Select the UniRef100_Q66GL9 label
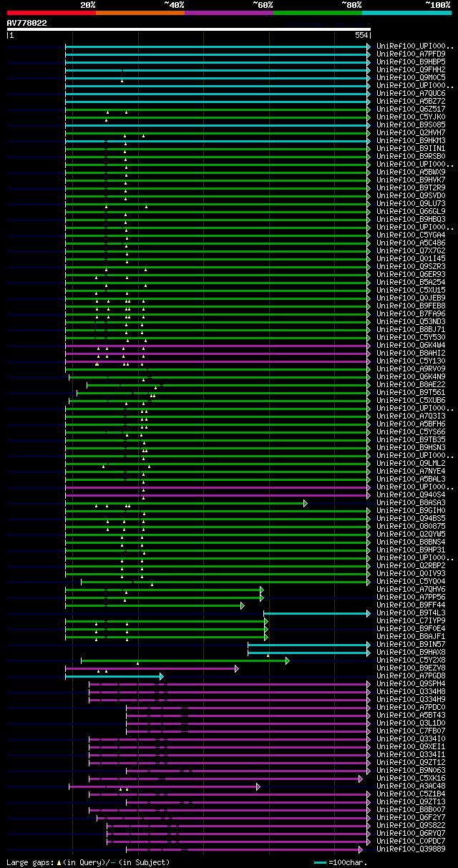 pos(411,211)
